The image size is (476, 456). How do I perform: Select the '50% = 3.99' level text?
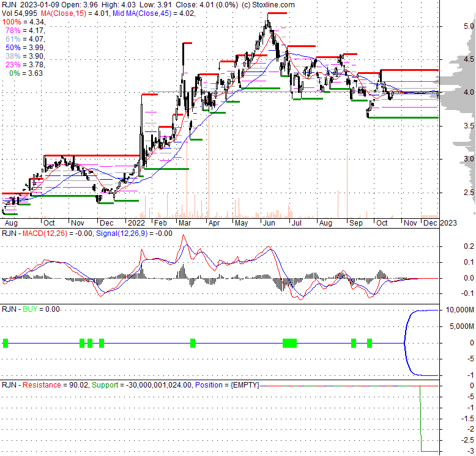click(25, 47)
